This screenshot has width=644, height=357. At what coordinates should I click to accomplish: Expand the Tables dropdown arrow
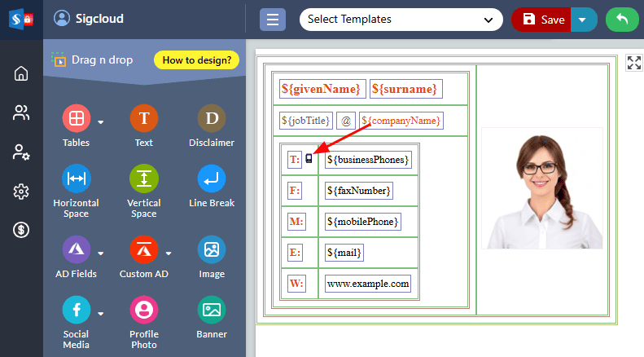point(101,122)
